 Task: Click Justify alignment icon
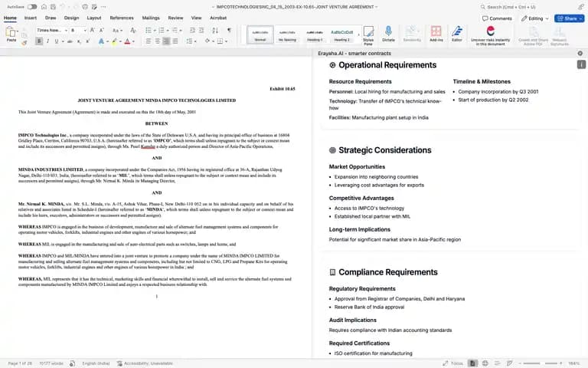175,41
